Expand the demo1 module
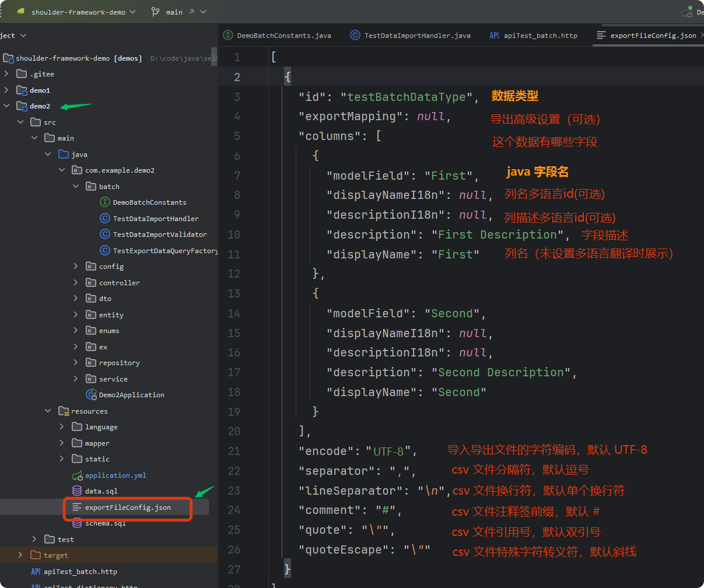This screenshot has height=588, width=704. coord(7,90)
